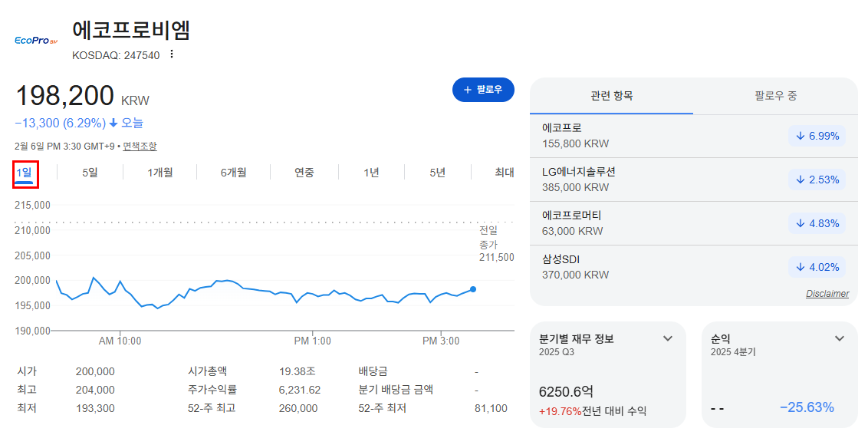Screen dimensions: 868x435
Task: Expand the 분기별 재무 정보 card chevron
Action: [668, 338]
